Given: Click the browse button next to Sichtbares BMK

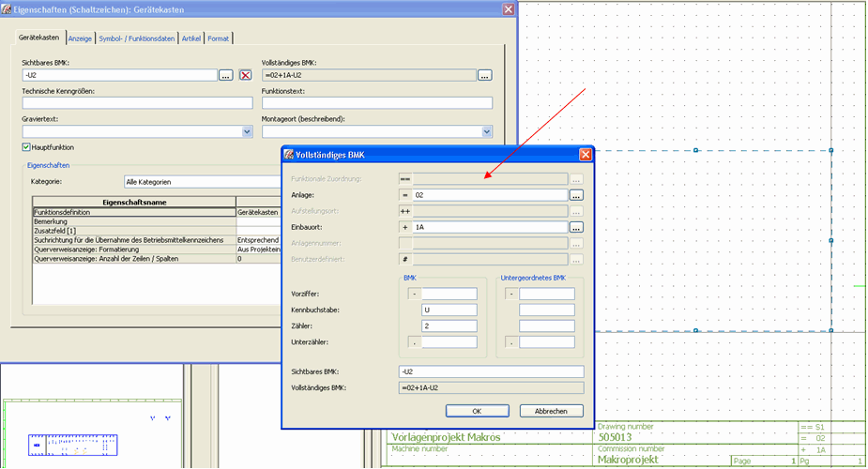Looking at the screenshot, I should pyautogui.click(x=225, y=75).
